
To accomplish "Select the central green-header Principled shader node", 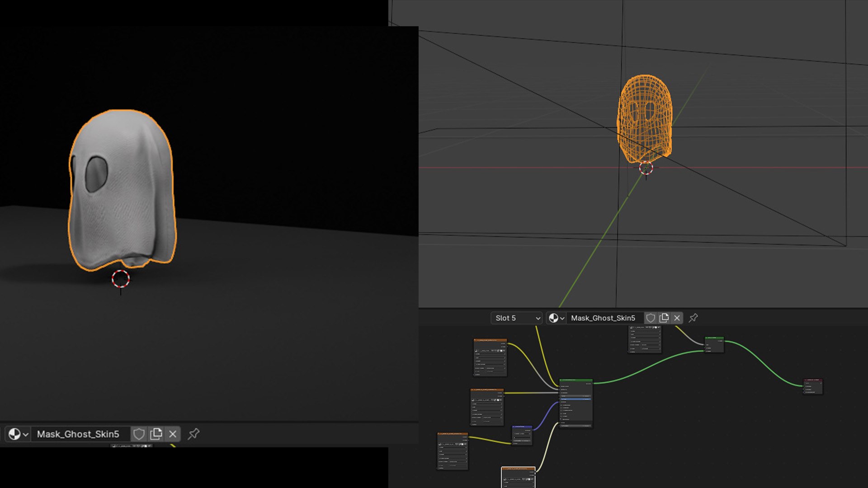I will click(x=576, y=381).
